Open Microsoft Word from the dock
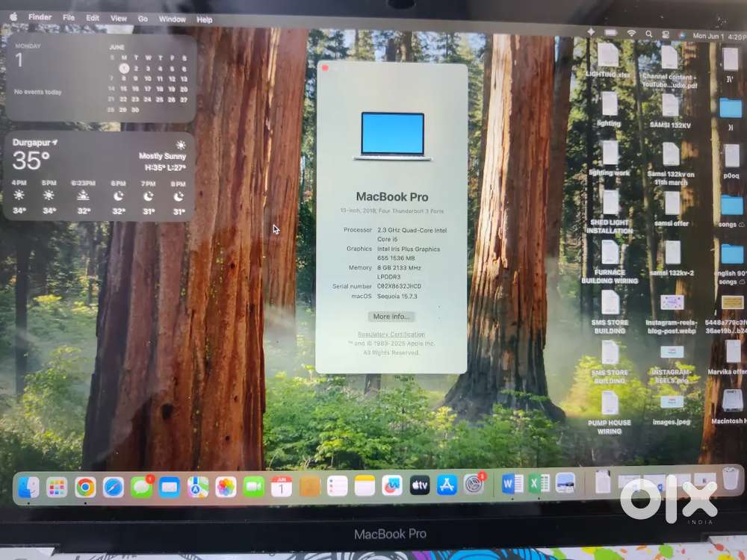747x560 pixels. coord(512,484)
